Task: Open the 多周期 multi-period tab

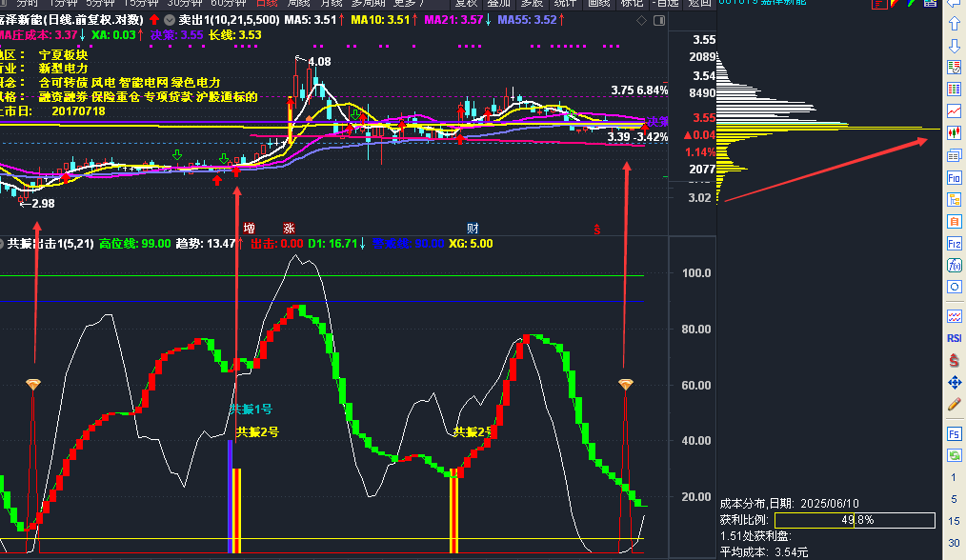Action: (368, 3)
